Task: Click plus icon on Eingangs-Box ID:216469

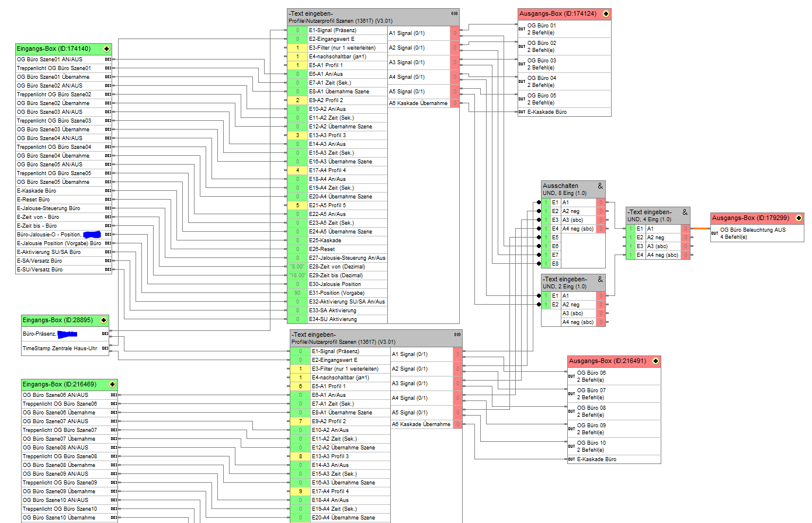Action: click(112, 385)
